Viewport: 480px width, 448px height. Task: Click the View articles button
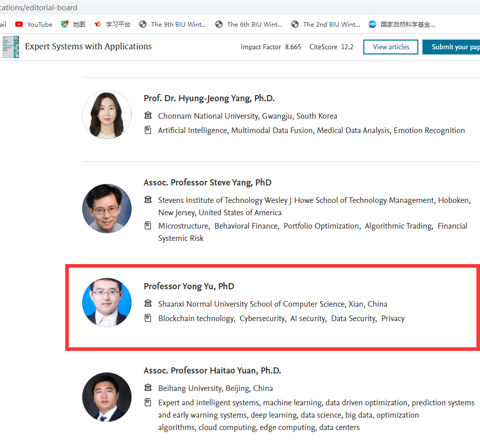[x=391, y=47]
